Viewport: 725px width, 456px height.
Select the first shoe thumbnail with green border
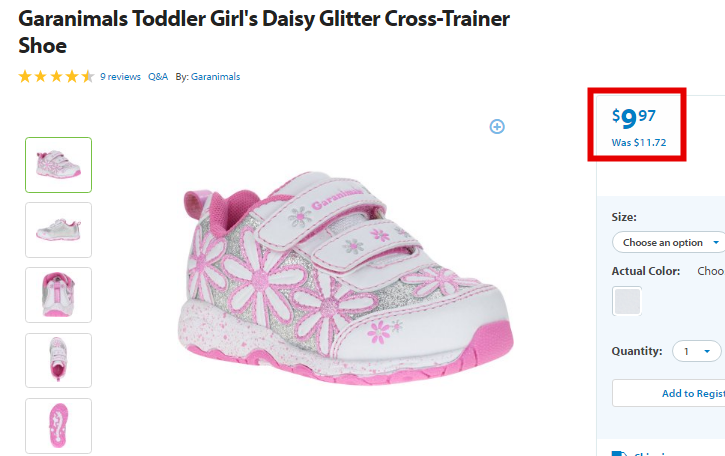[x=58, y=165]
